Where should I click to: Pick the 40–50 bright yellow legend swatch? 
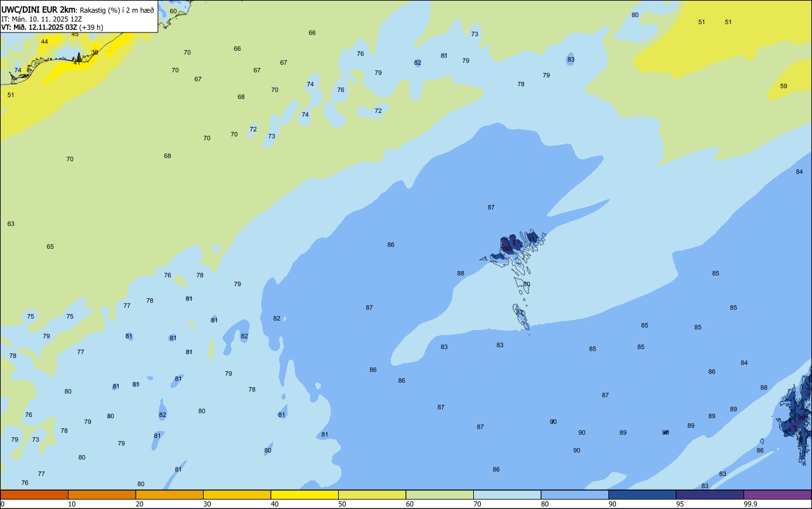[304, 494]
